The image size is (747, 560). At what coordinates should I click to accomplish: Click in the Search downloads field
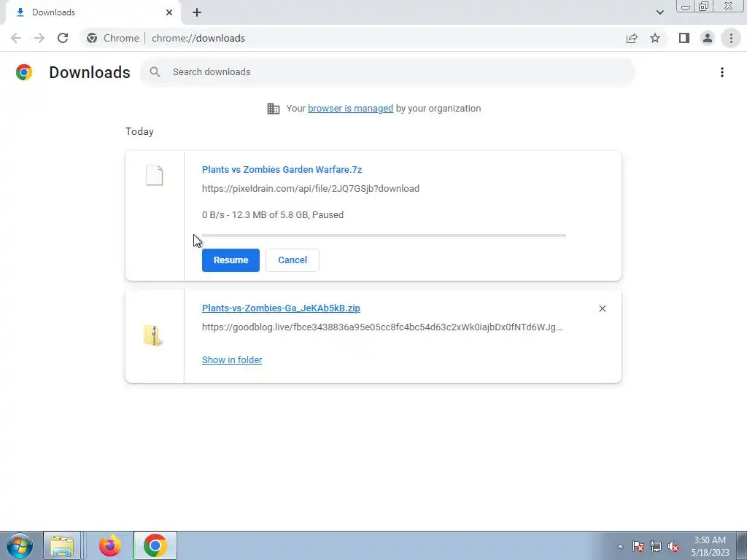coord(387,72)
